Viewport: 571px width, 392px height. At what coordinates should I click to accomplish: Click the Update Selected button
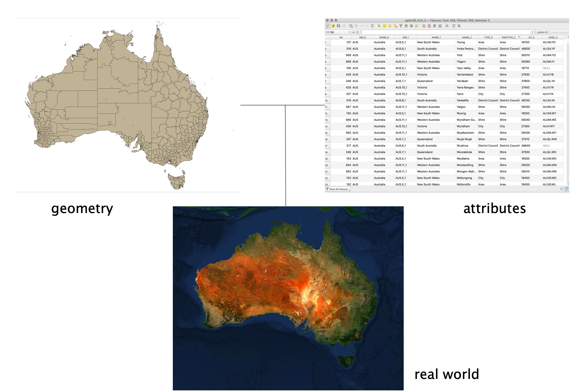[559, 32]
